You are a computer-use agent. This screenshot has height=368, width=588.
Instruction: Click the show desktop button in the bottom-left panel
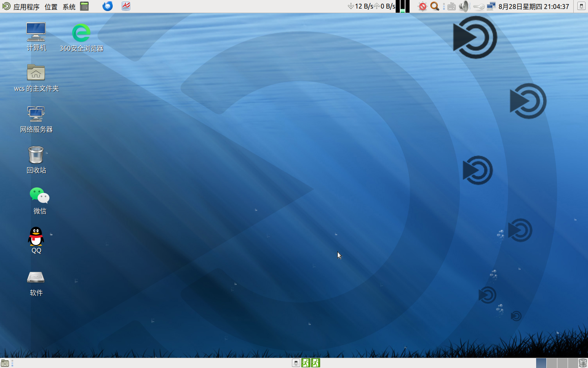5,363
